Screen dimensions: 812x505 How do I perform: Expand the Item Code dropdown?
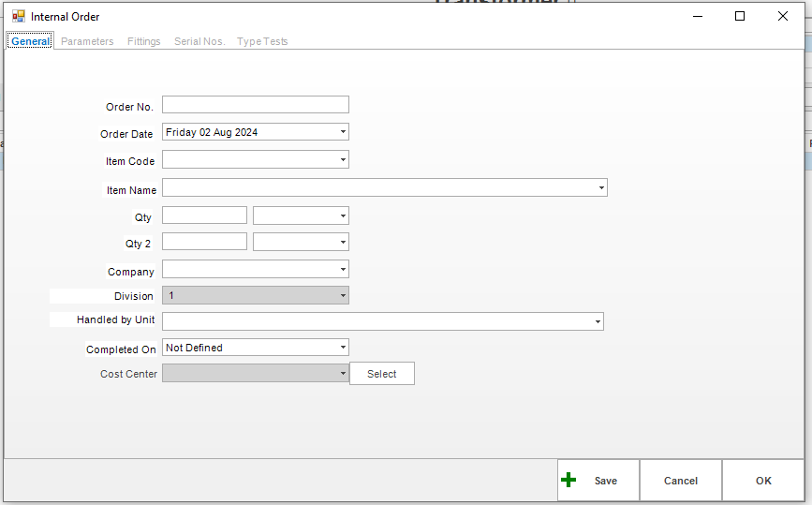point(344,160)
